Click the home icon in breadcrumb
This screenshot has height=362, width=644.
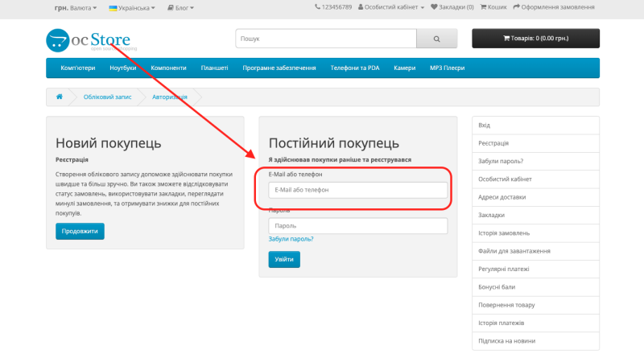pos(60,97)
